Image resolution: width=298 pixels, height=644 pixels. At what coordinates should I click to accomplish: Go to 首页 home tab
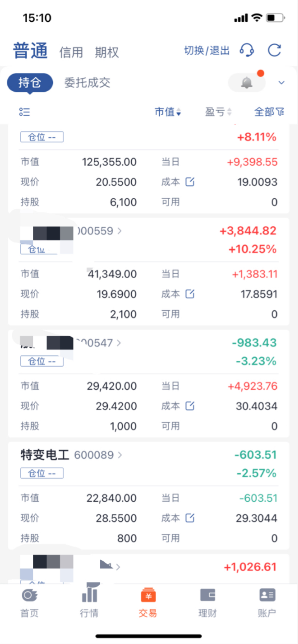point(29,603)
